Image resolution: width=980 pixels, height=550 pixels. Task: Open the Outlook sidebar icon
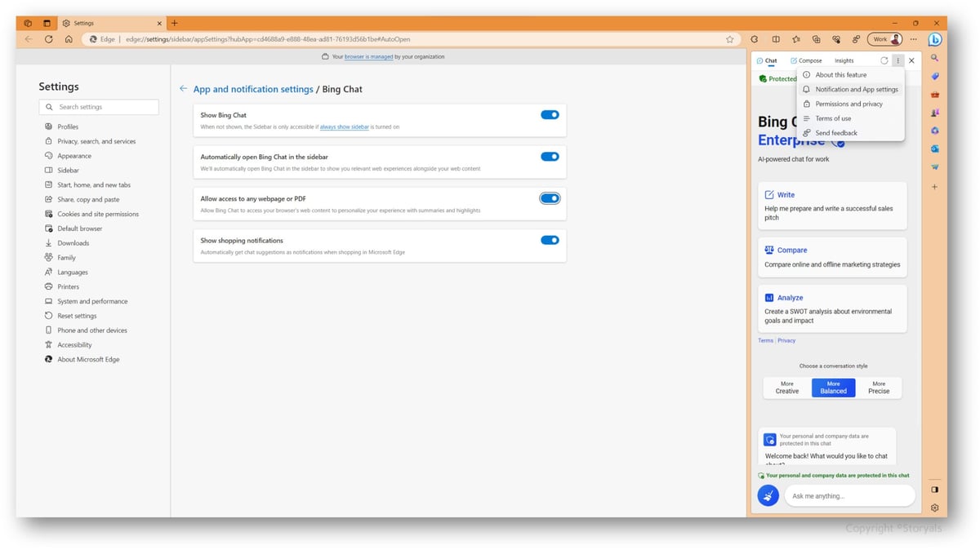click(934, 149)
